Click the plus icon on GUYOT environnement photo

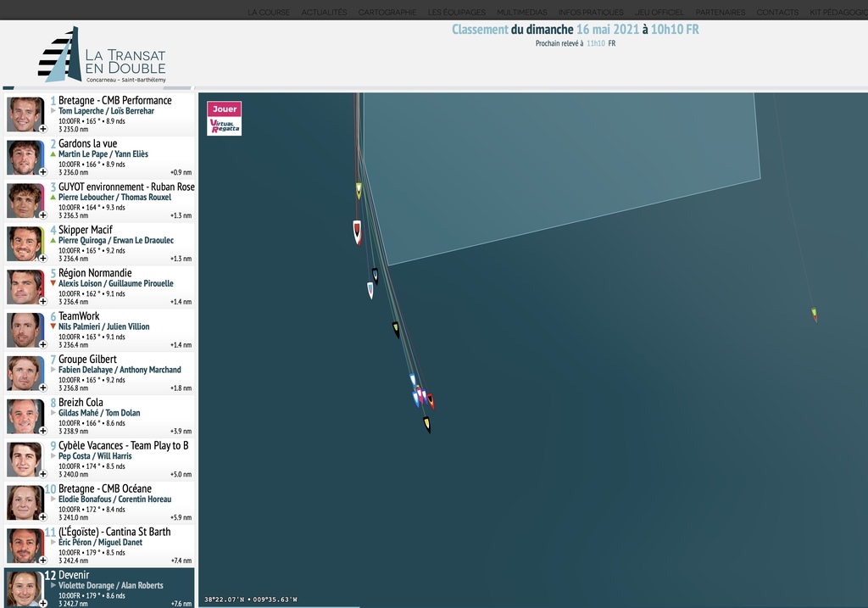tap(42, 215)
